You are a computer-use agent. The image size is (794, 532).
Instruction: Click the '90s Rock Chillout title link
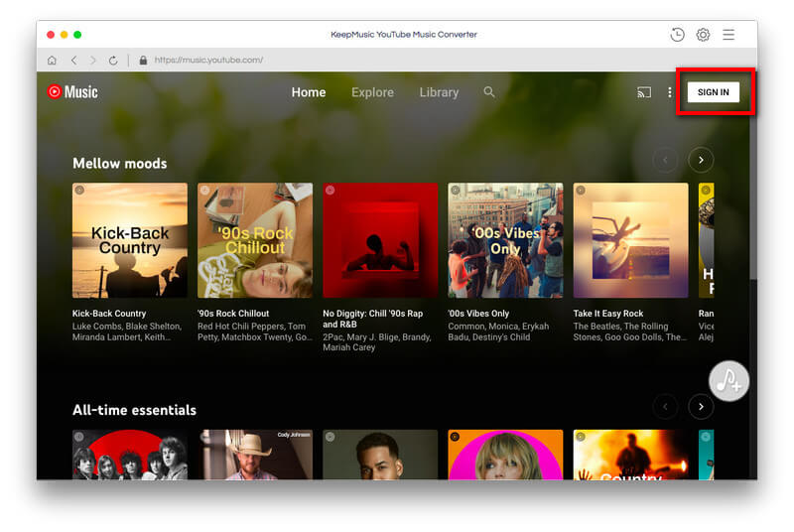point(233,314)
